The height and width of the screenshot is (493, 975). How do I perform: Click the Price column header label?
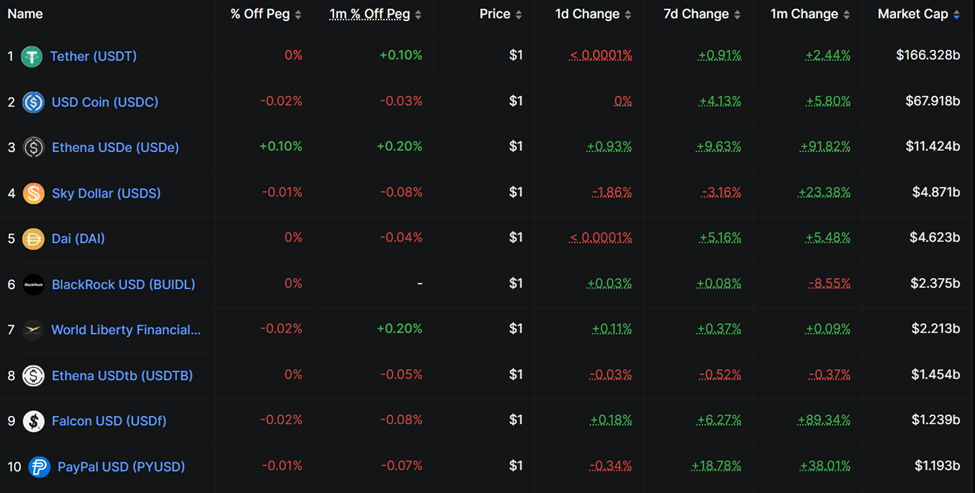pyautogui.click(x=495, y=14)
